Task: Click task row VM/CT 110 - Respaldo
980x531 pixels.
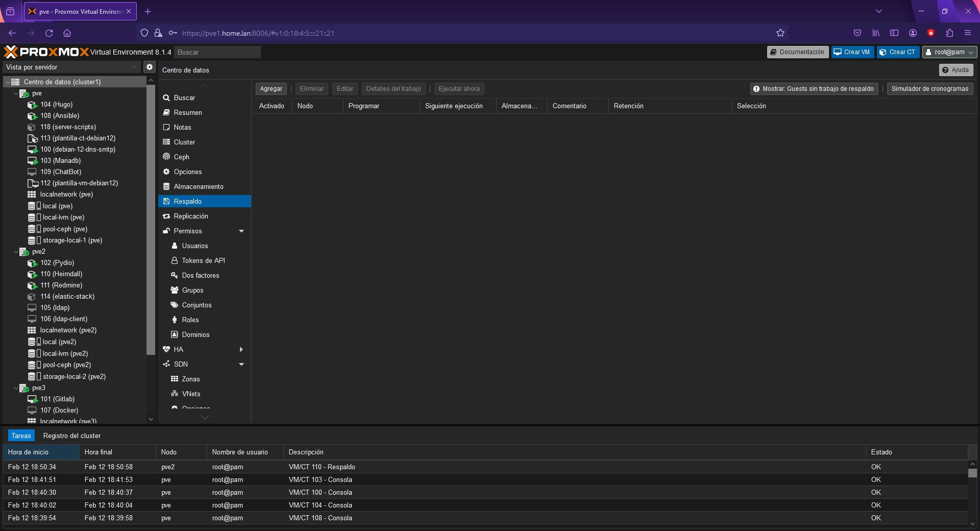Action: click(x=485, y=467)
